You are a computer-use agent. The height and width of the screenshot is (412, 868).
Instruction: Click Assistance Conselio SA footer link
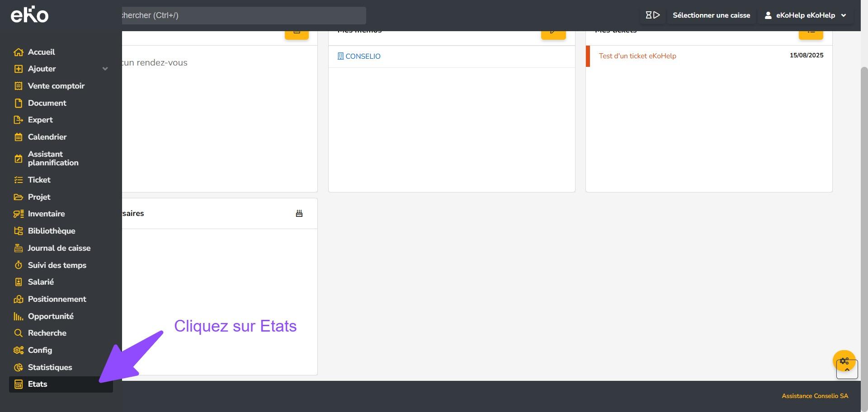tap(815, 396)
